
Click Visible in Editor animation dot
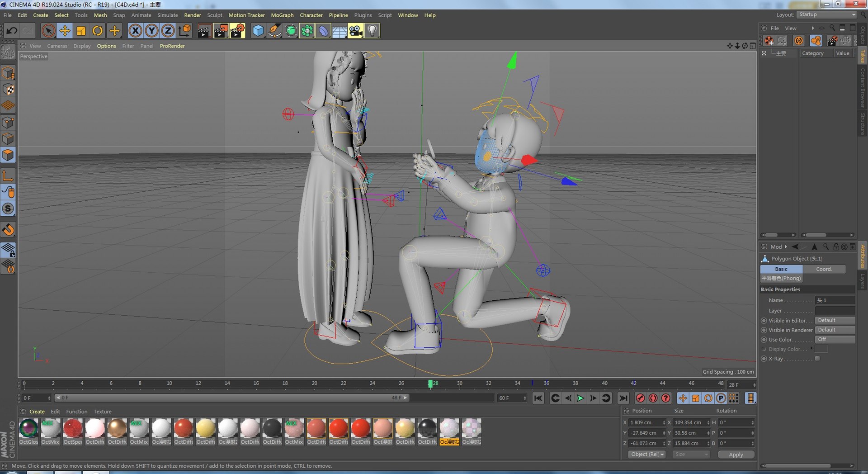tap(764, 320)
